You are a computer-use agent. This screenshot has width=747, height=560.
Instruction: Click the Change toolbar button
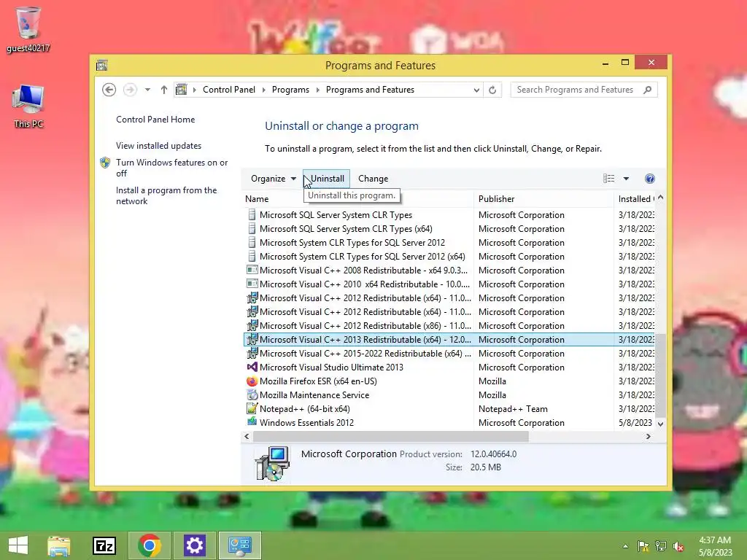click(x=373, y=179)
